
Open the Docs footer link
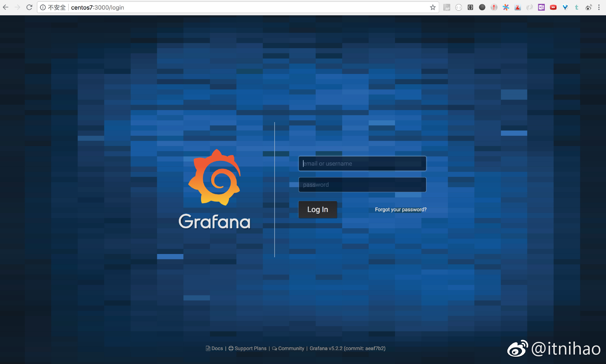215,348
